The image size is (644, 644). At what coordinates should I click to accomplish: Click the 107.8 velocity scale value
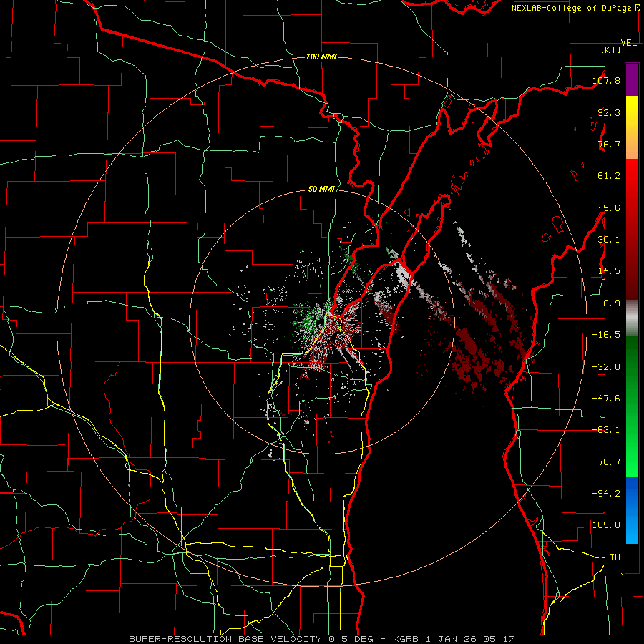(x=606, y=80)
